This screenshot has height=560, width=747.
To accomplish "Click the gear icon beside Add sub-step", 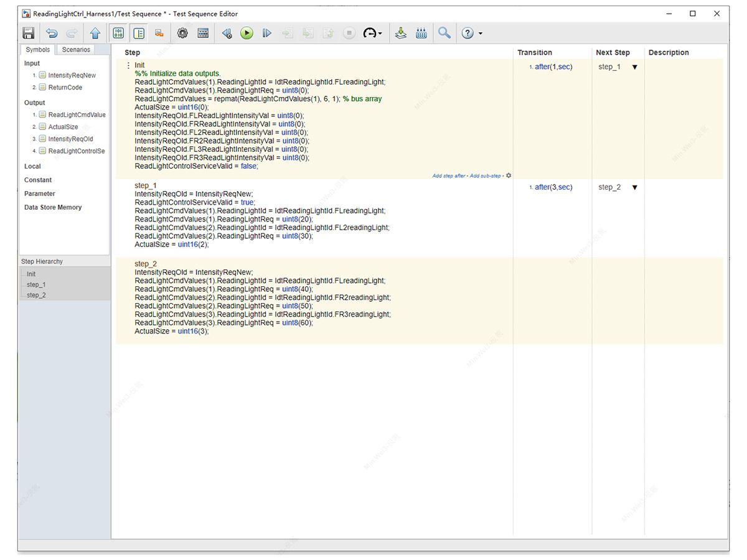I will [x=509, y=175].
